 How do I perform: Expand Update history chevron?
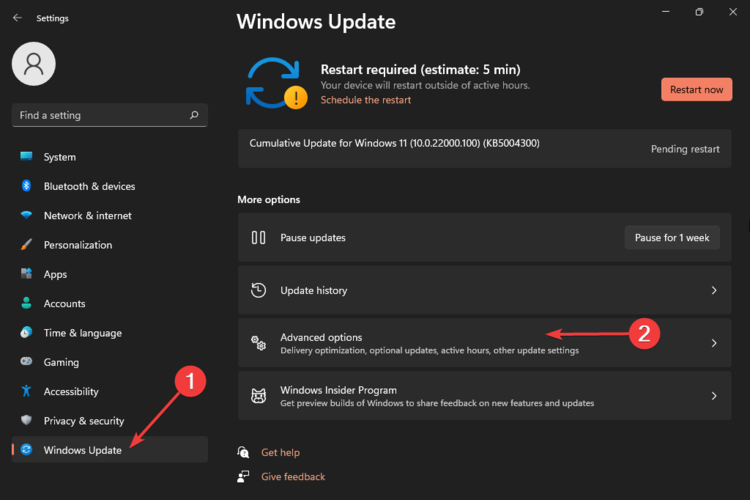[x=714, y=290]
